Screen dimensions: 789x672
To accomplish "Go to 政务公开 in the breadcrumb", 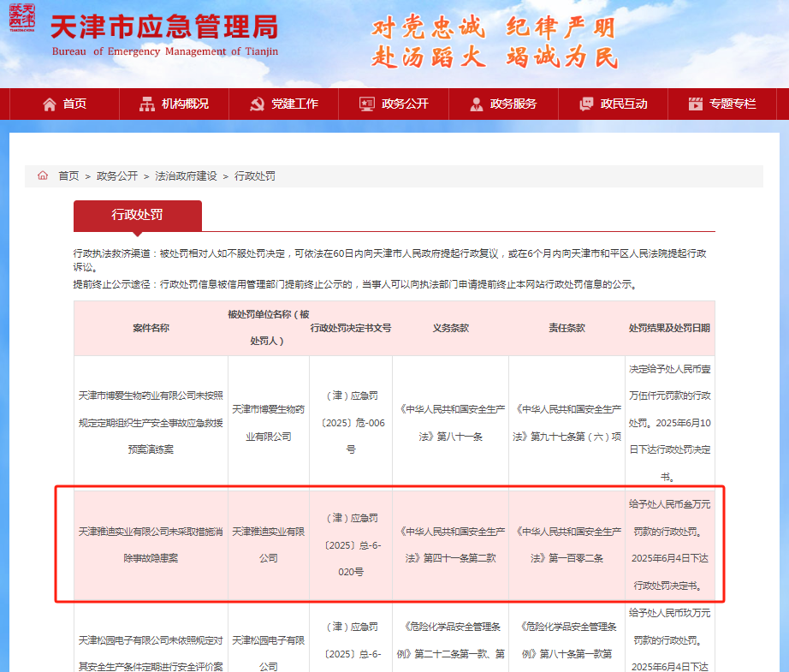I will tap(116, 176).
